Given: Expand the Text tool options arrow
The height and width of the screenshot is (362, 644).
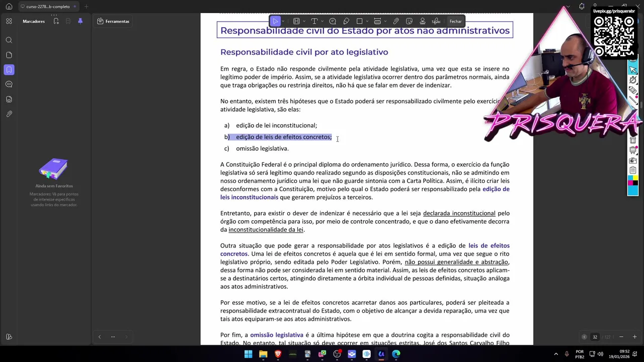Looking at the screenshot, I should 321,21.
